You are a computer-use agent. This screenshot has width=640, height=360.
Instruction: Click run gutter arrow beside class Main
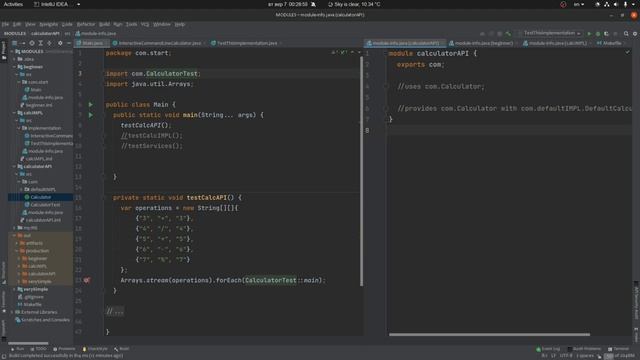click(91, 104)
